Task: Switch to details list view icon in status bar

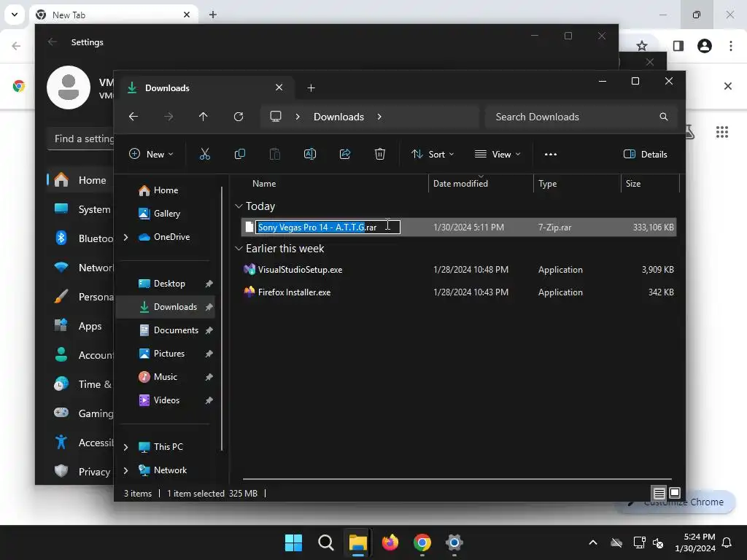Action: 659,494
